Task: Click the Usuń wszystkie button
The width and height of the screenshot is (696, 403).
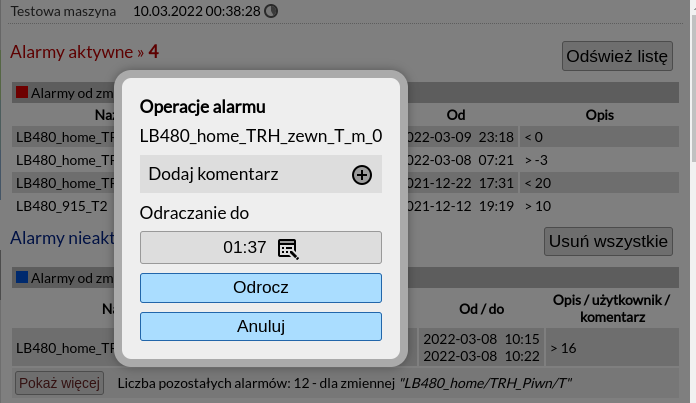Action: point(608,241)
